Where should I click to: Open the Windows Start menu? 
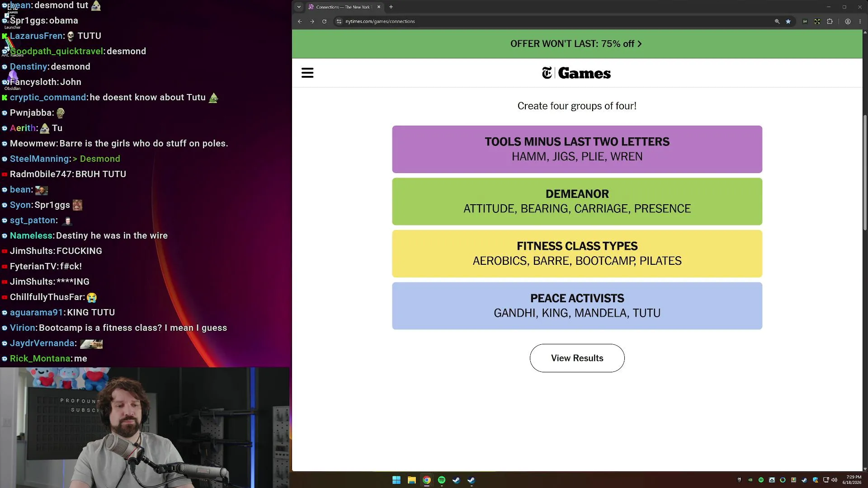click(x=396, y=480)
